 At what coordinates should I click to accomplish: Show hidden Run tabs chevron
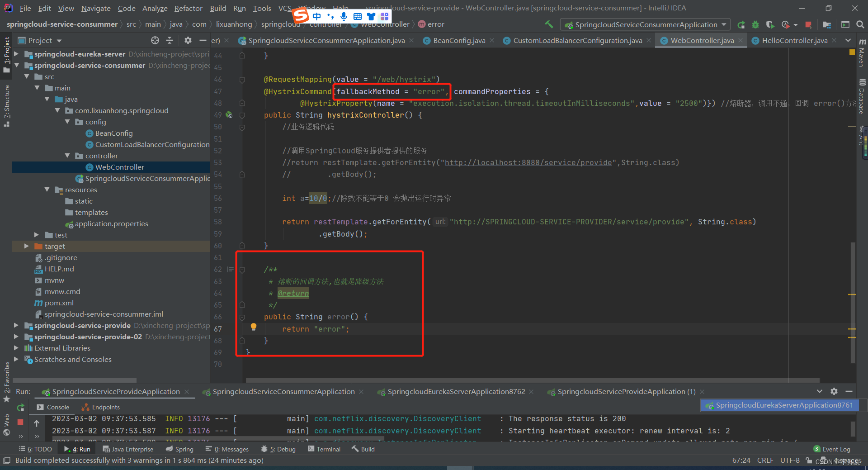pos(820,391)
